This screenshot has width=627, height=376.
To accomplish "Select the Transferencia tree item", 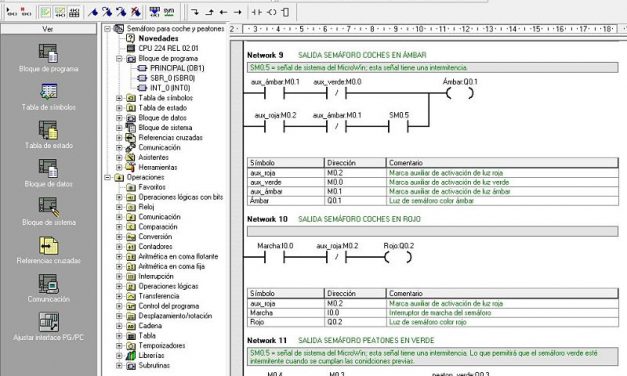I will pyautogui.click(x=159, y=296).
